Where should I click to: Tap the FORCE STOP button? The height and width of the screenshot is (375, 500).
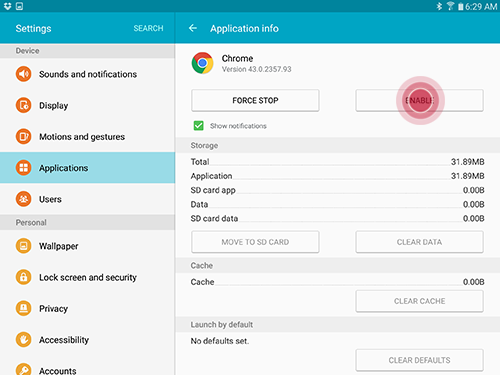pyautogui.click(x=255, y=100)
